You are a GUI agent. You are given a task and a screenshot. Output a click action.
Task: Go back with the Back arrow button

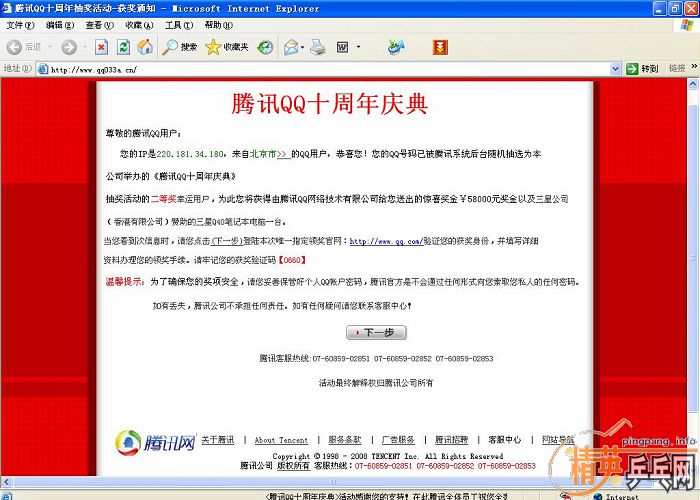tap(14, 47)
